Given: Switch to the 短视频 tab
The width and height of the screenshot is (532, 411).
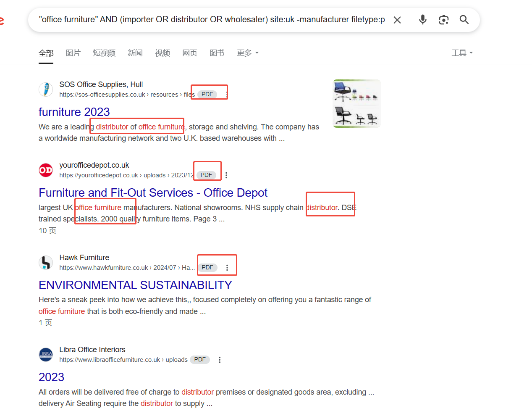Looking at the screenshot, I should [104, 53].
